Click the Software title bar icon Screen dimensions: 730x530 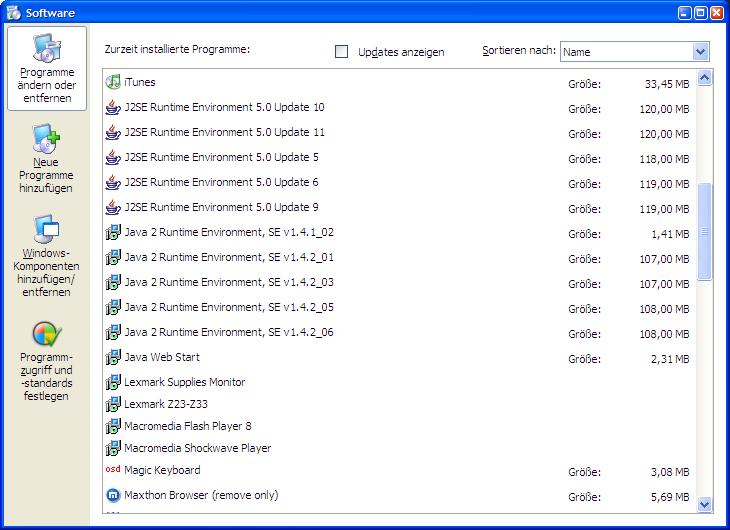pos(14,13)
